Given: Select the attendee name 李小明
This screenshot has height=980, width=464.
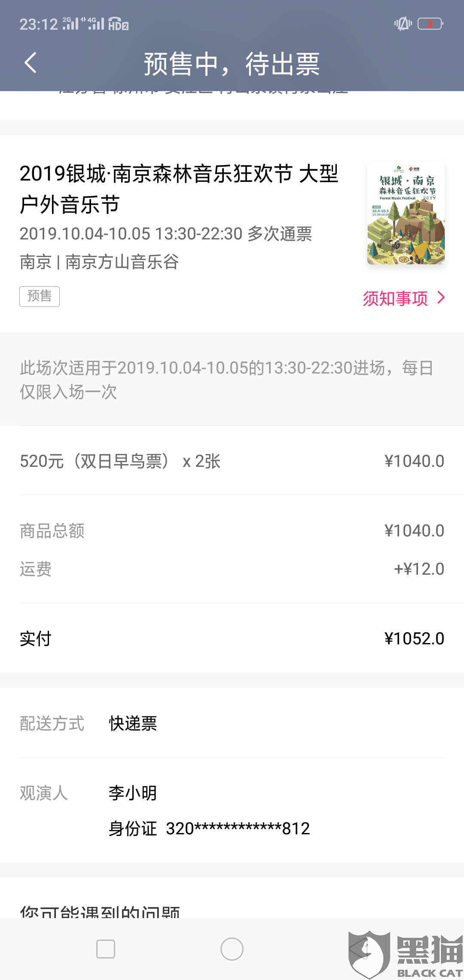Looking at the screenshot, I should [133, 793].
